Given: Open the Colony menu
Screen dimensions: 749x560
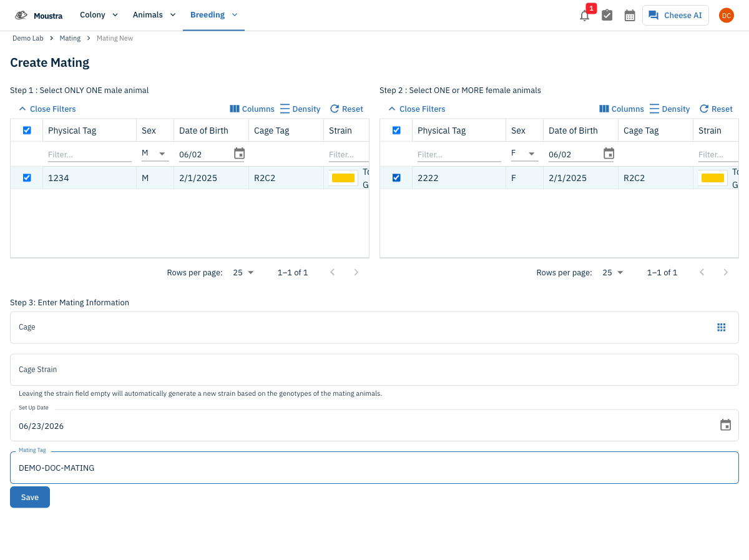Looking at the screenshot, I should [x=99, y=15].
